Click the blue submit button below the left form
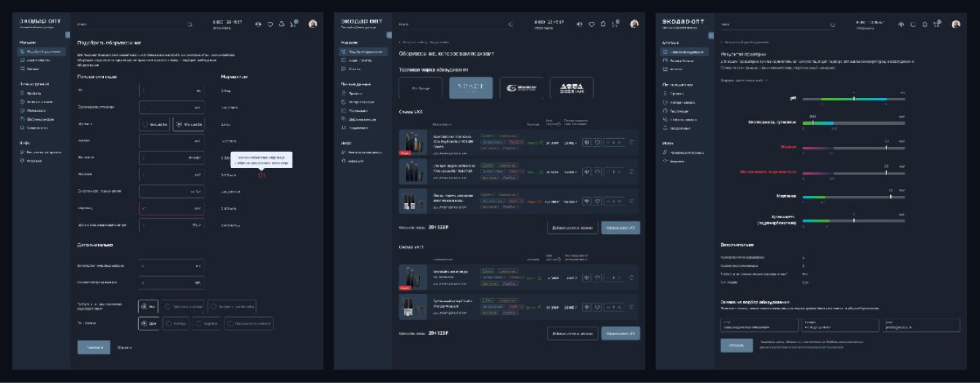This screenshot has width=980, height=383. pos(94,347)
